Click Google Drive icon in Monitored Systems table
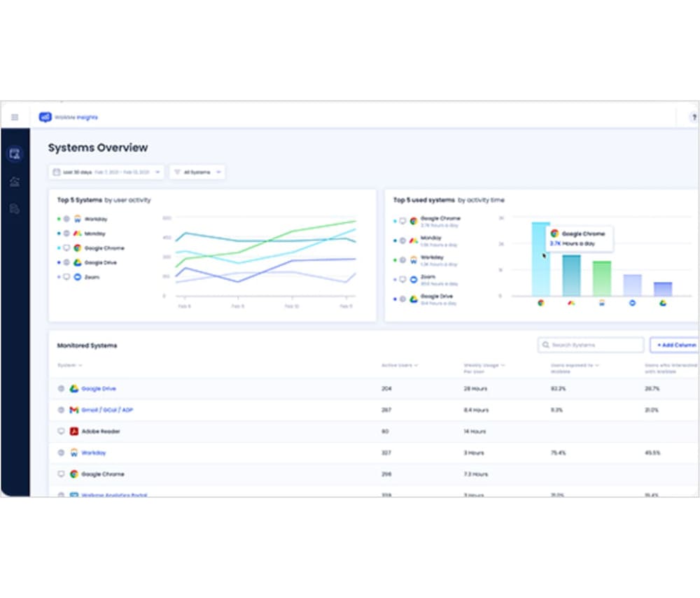Screen dimensions: 700x598 pyautogui.click(x=73, y=388)
